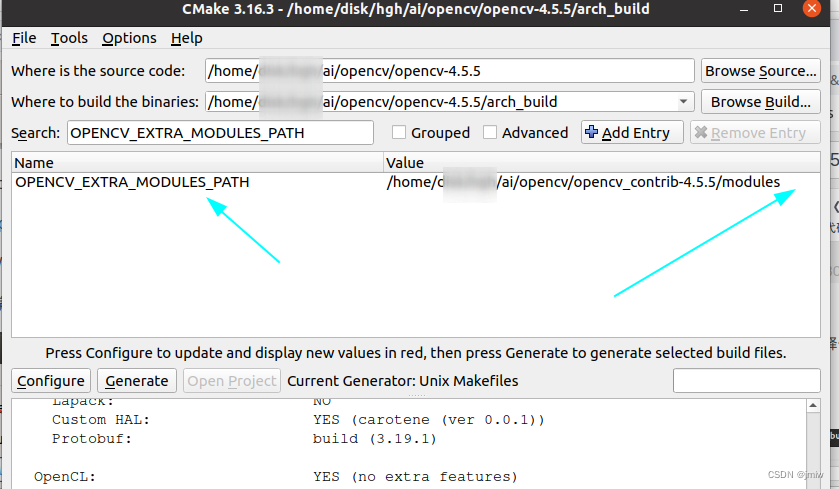The height and width of the screenshot is (489, 839).
Task: Select the OPENCV_EXTRA_MODULES_PATH name cell
Action: pos(132,182)
